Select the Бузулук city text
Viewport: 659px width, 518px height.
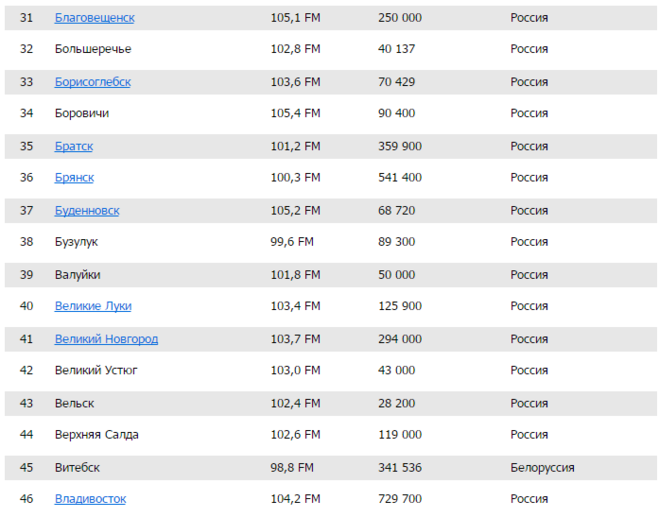point(76,242)
